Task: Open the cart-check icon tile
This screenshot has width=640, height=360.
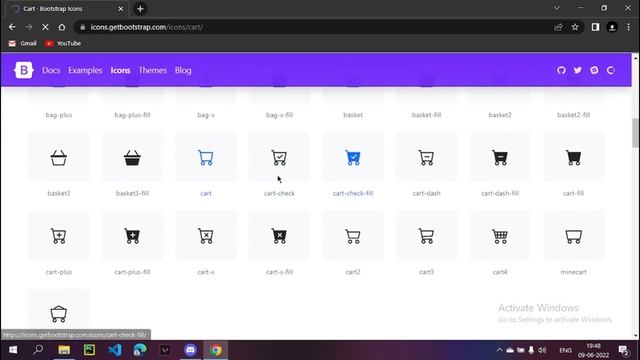Action: [x=279, y=157]
